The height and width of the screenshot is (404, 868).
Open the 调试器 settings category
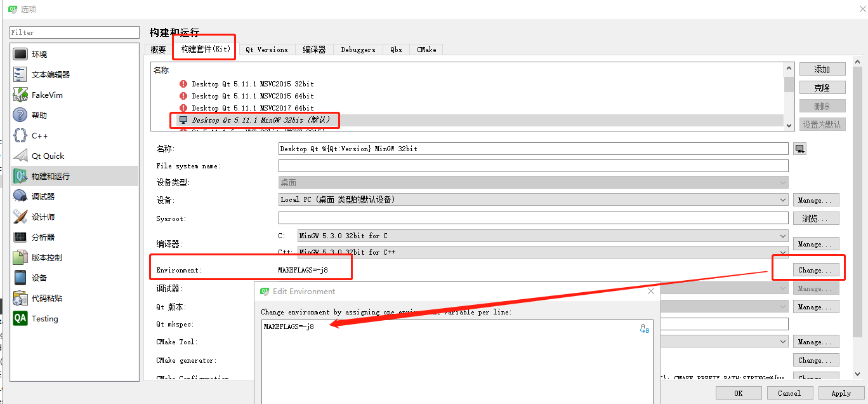(76, 197)
